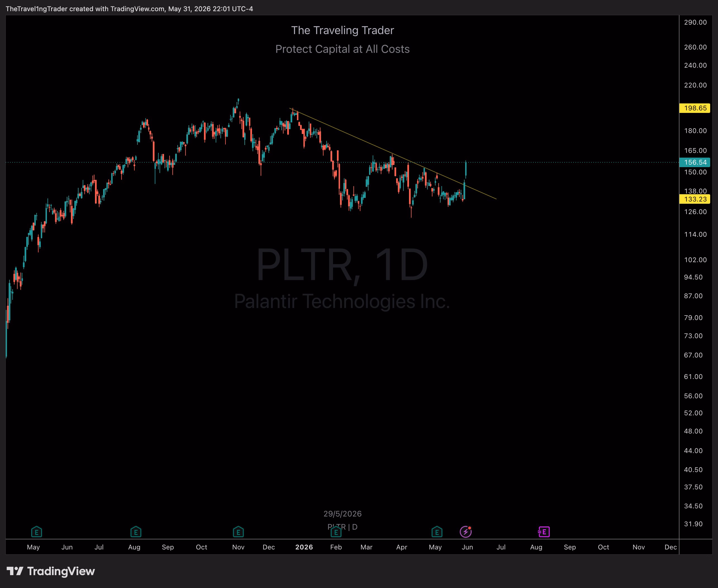
Task: Click the 165.00 price axis label
Action: pyautogui.click(x=695, y=150)
